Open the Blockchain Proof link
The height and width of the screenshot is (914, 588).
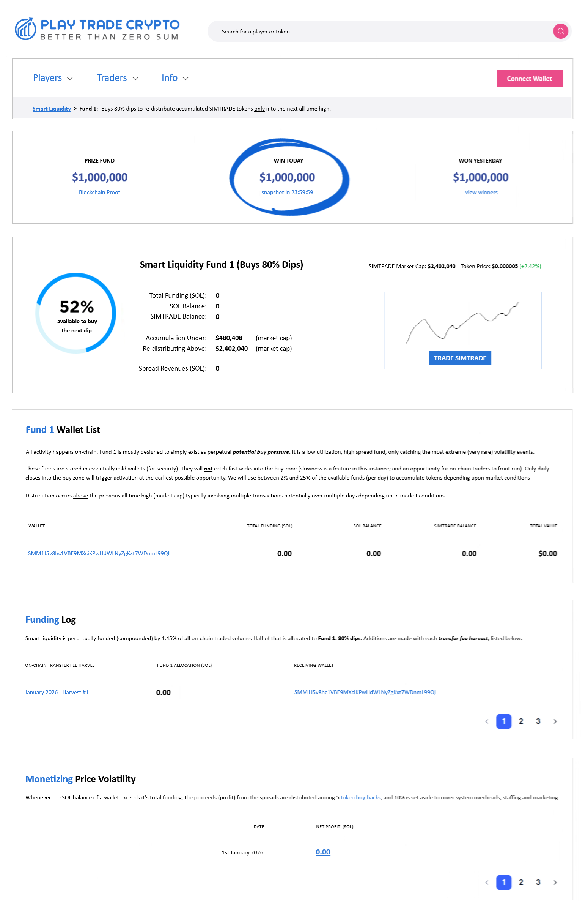[99, 192]
